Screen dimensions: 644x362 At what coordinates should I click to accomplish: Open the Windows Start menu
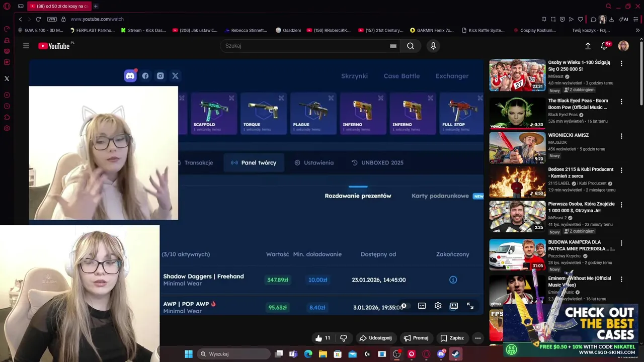[188, 354]
